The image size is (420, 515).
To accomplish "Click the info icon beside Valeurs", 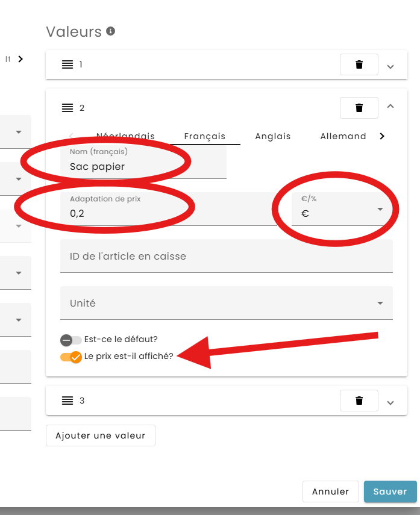I will pyautogui.click(x=110, y=31).
